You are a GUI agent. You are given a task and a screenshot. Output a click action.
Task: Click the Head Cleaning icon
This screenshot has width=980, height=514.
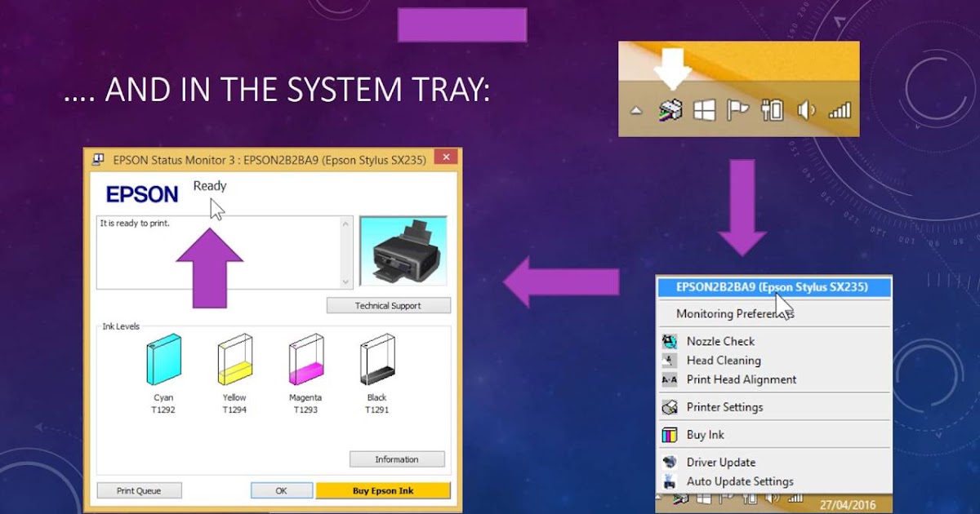[x=670, y=360]
